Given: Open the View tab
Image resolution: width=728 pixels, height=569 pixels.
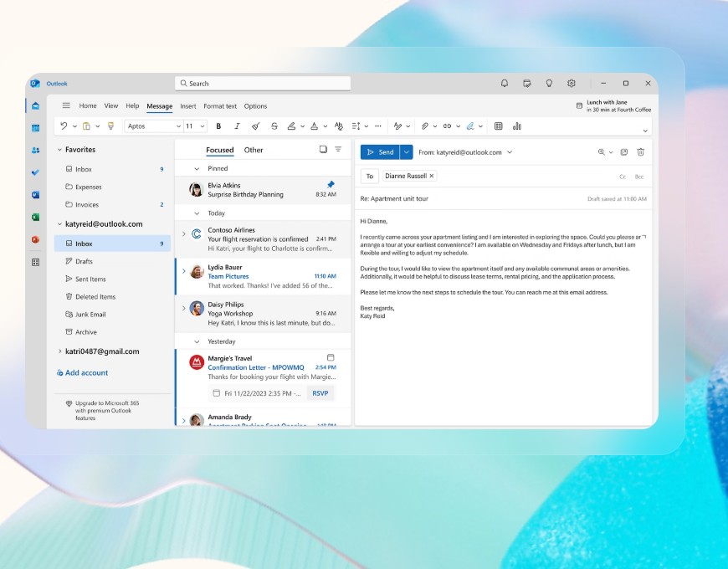Looking at the screenshot, I should [x=111, y=105].
